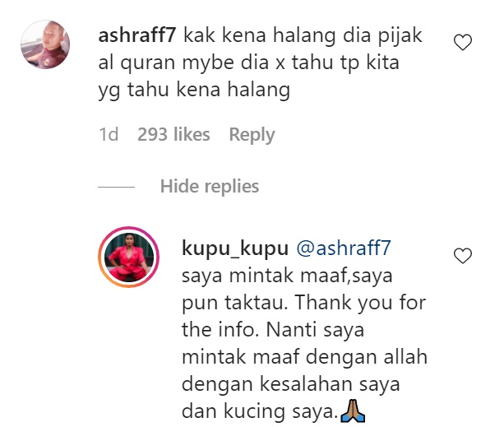Follow the @ashraff7 mention in the reply
Viewport: 504px width, 427px height.
(x=344, y=248)
